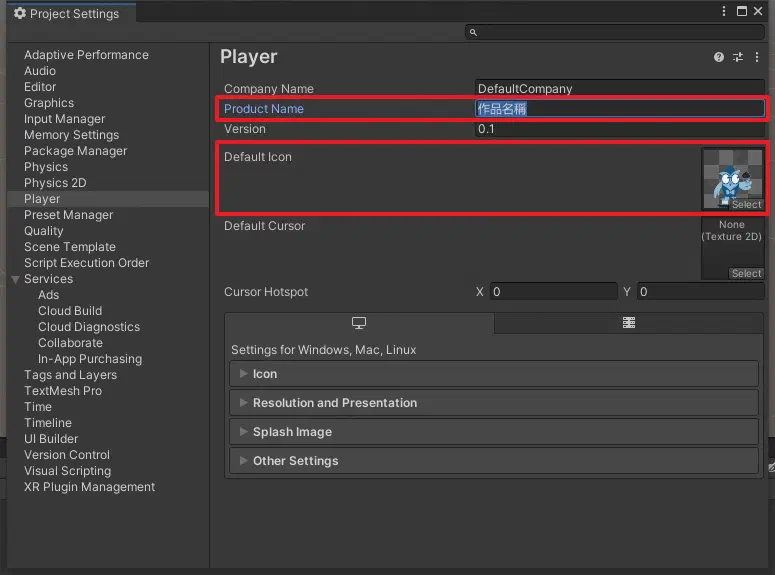Click the search magnifier icon

(x=473, y=32)
